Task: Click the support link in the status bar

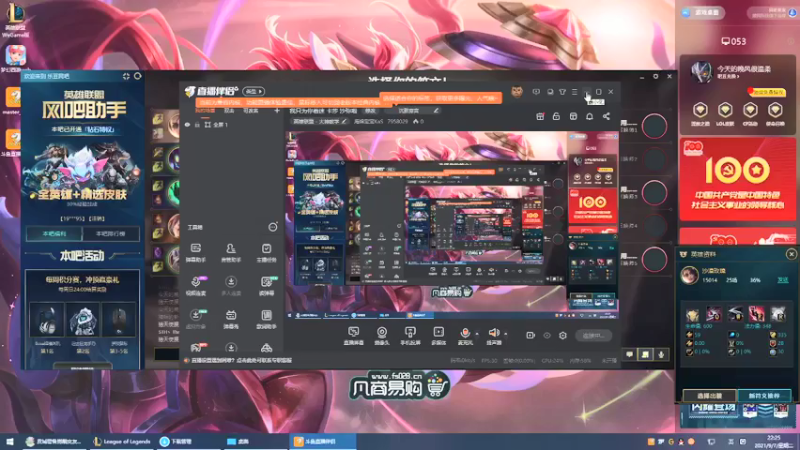Action: (241, 360)
